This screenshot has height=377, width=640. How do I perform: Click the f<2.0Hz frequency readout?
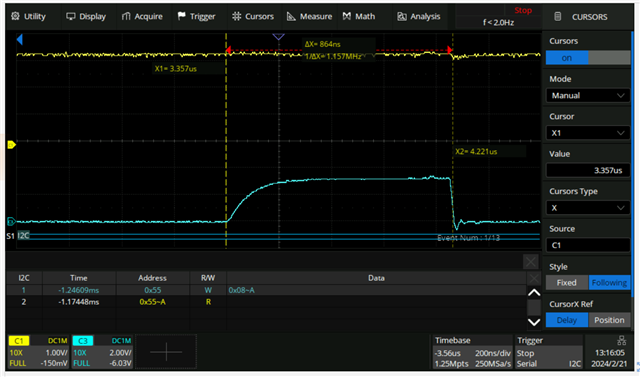coord(498,23)
